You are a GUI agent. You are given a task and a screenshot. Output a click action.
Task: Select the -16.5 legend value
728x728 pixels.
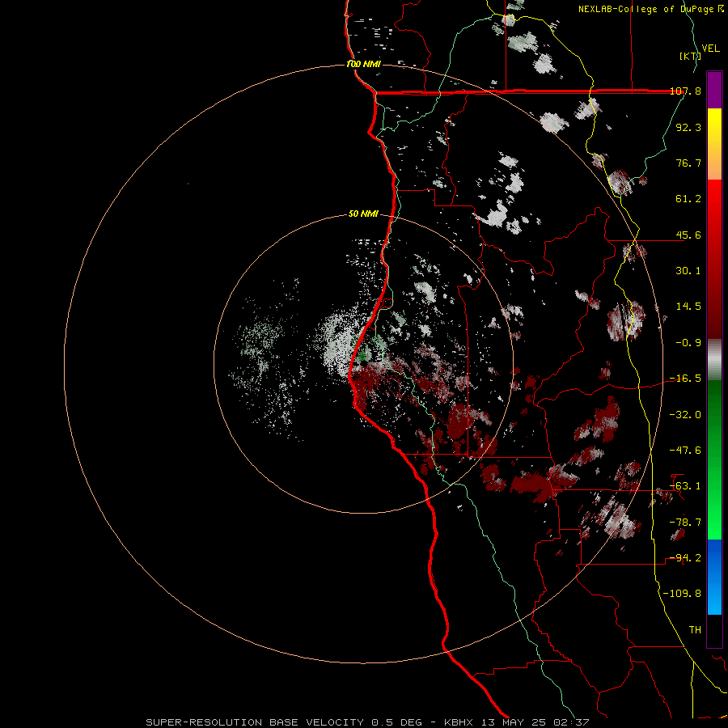[685, 379]
